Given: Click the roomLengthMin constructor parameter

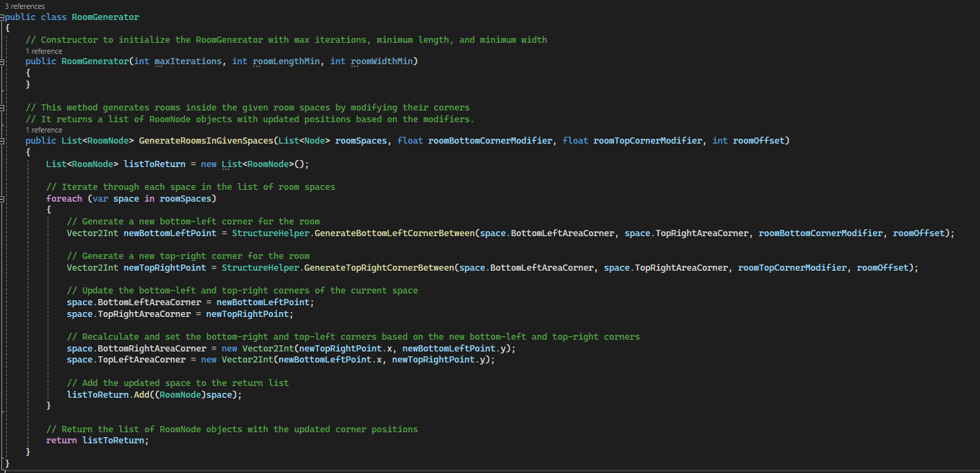Looking at the screenshot, I should pyautogui.click(x=286, y=61).
